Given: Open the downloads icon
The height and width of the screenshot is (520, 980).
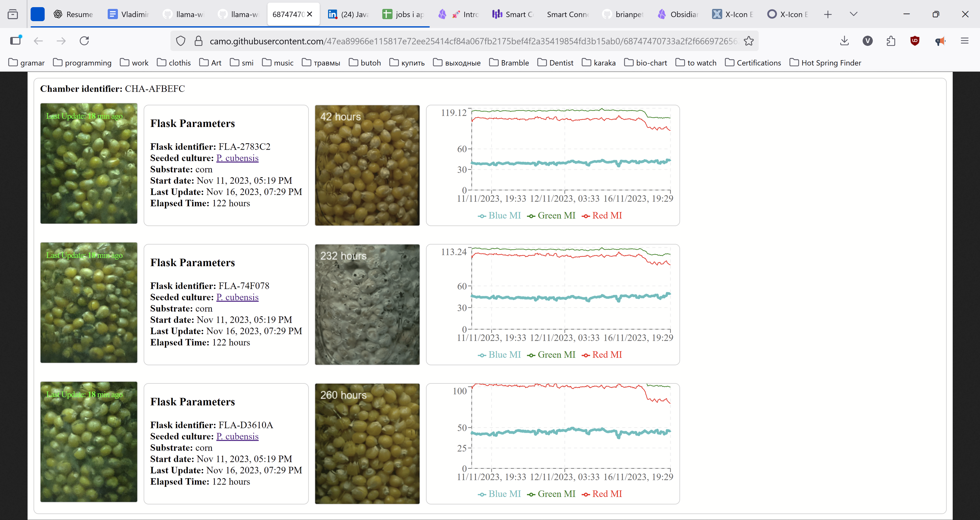Looking at the screenshot, I should click(844, 41).
